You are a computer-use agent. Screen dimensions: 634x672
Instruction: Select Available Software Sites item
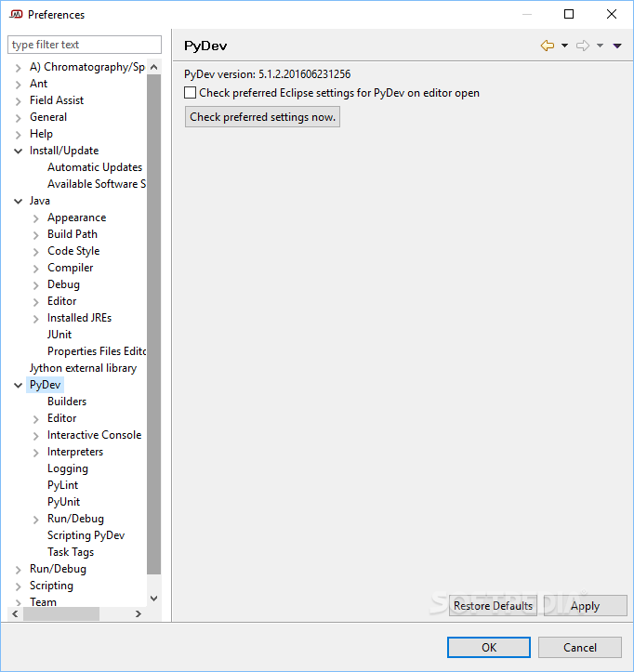pyautogui.click(x=97, y=184)
